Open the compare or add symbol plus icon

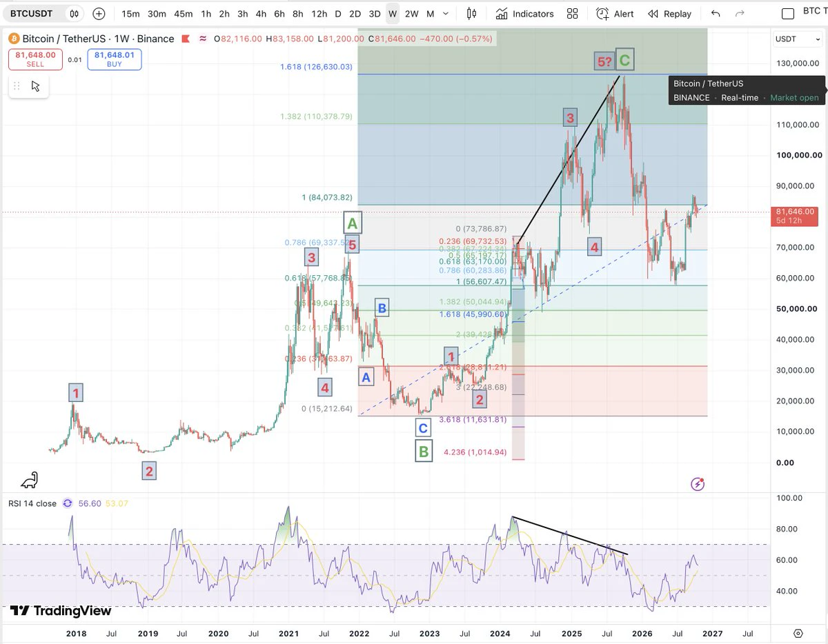click(x=99, y=14)
